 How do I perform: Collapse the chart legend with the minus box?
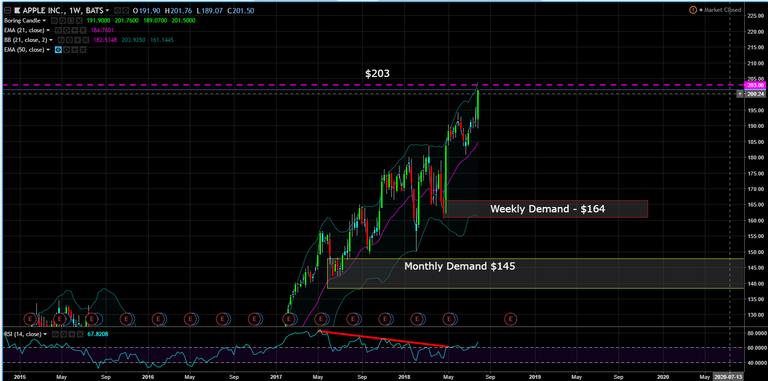[x=7, y=10]
